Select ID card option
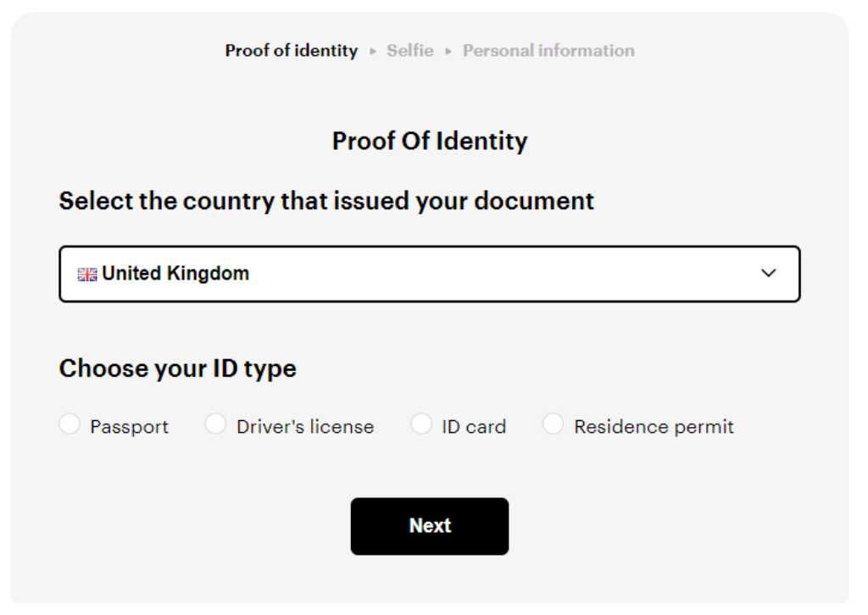The height and width of the screenshot is (615, 868). tap(420, 424)
